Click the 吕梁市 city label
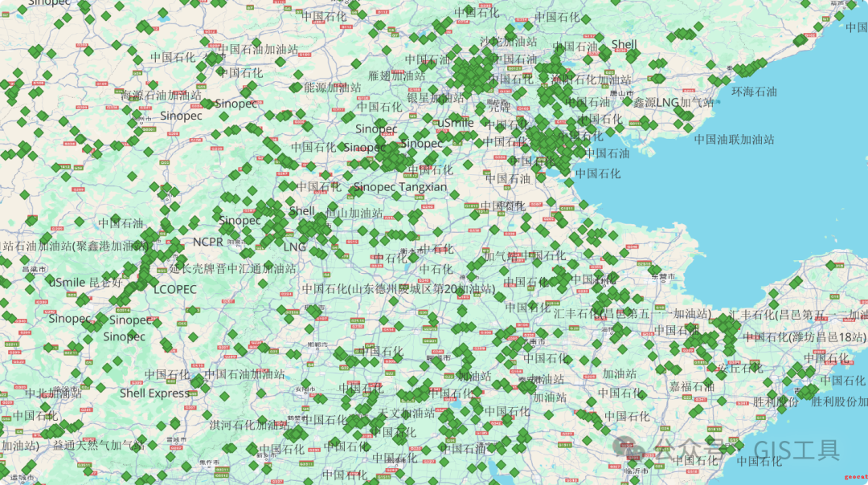 point(34,269)
